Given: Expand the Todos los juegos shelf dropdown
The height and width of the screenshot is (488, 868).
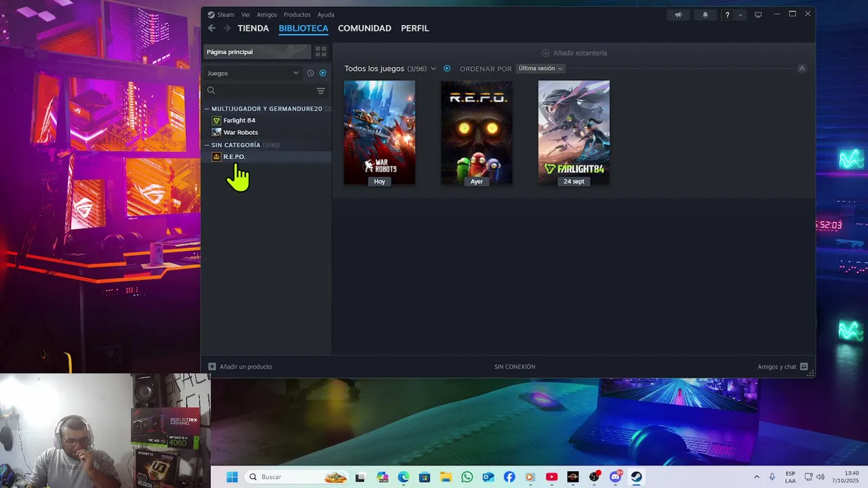Looking at the screenshot, I should pyautogui.click(x=433, y=68).
